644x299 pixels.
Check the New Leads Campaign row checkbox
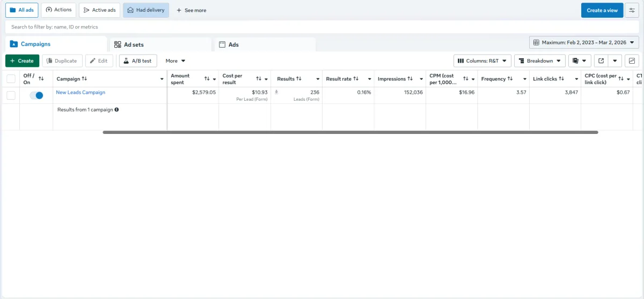(11, 95)
